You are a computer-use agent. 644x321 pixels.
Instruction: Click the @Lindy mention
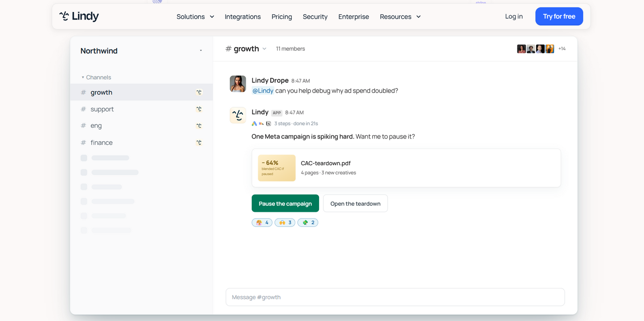pyautogui.click(x=263, y=91)
